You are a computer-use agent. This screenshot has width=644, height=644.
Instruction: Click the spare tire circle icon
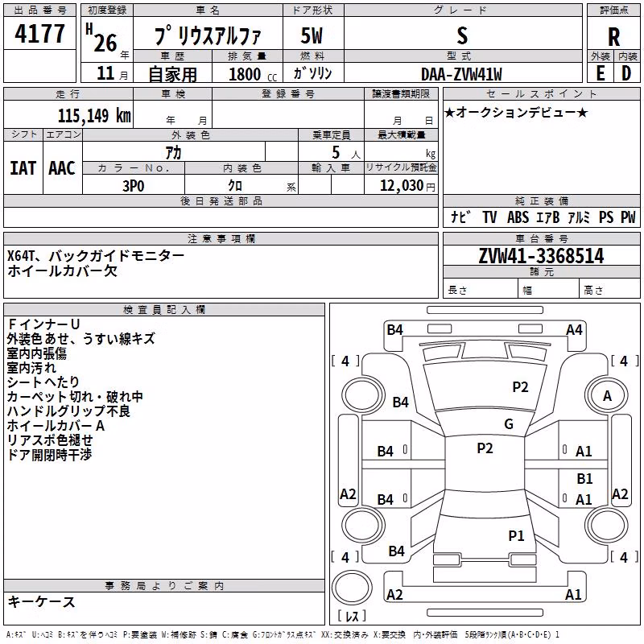[352, 588]
